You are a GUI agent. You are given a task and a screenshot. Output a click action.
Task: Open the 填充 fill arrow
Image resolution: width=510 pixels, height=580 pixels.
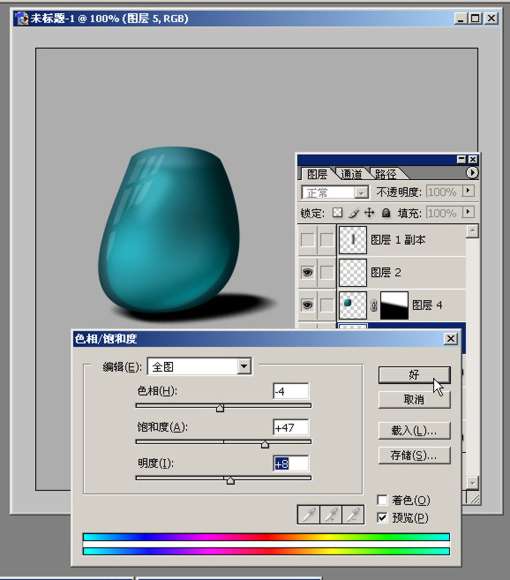point(468,212)
